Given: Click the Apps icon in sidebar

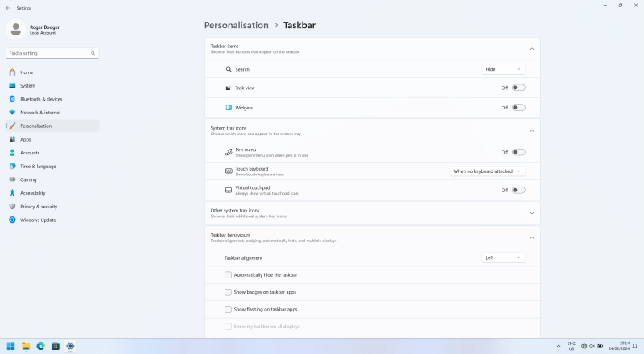Looking at the screenshot, I should point(12,140).
